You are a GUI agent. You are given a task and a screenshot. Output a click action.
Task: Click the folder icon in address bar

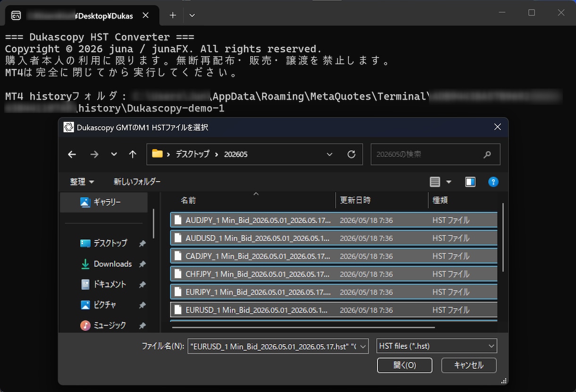pyautogui.click(x=157, y=154)
